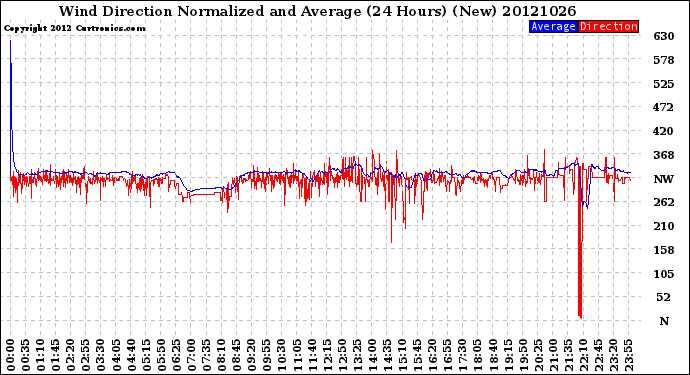The image size is (690, 375).
Task: Click the 03:30 time axis label
Action: pyautogui.click(x=101, y=355)
